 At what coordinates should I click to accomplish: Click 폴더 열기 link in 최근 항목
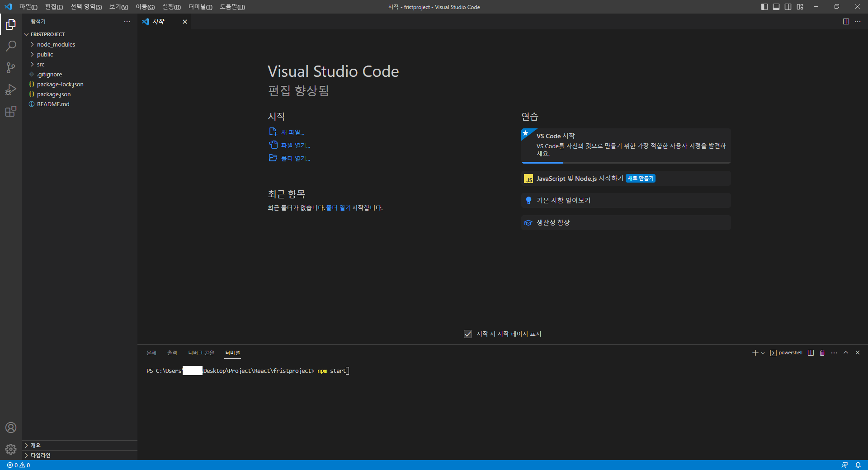click(338, 208)
